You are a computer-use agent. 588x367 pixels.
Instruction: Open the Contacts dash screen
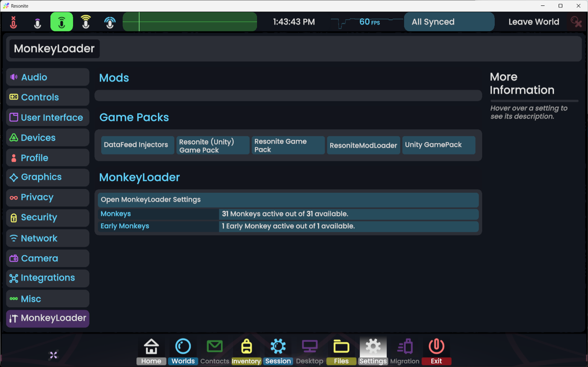(215, 351)
